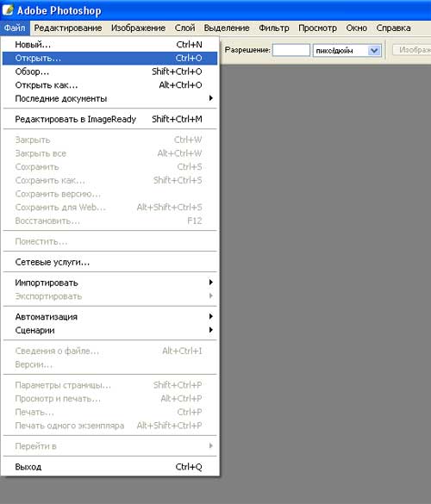The image size is (431, 504).
Task: Open Сетевые услуги... menu item
Action: [x=109, y=262]
